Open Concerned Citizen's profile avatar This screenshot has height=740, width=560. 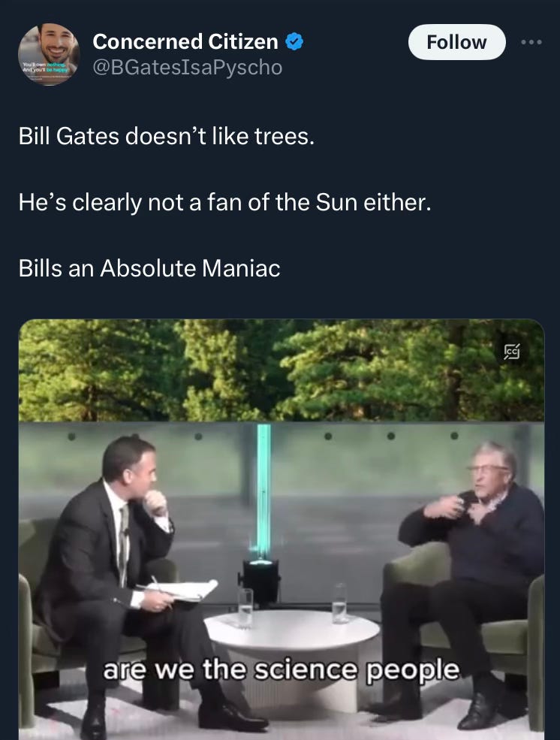click(x=49, y=54)
